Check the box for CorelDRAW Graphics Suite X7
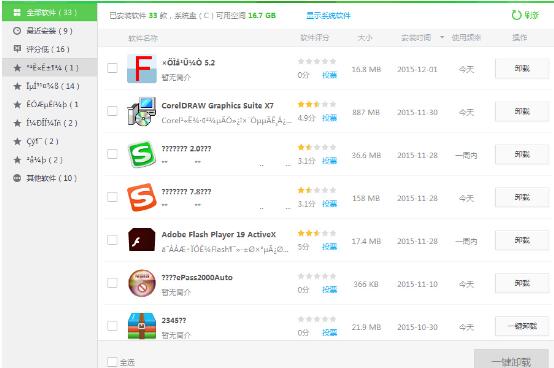This screenshot has width=554, height=368. click(112, 111)
